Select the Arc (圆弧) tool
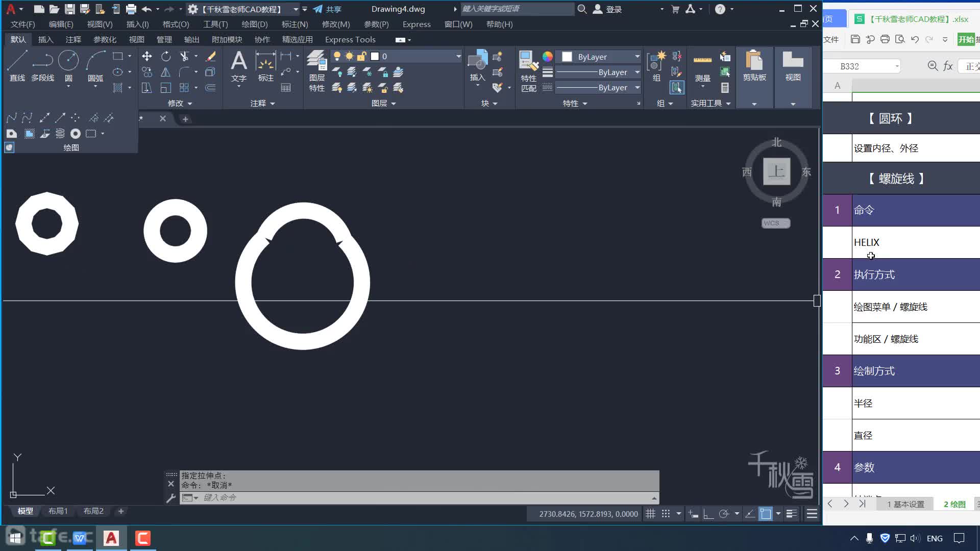980x551 pixels. click(x=95, y=66)
